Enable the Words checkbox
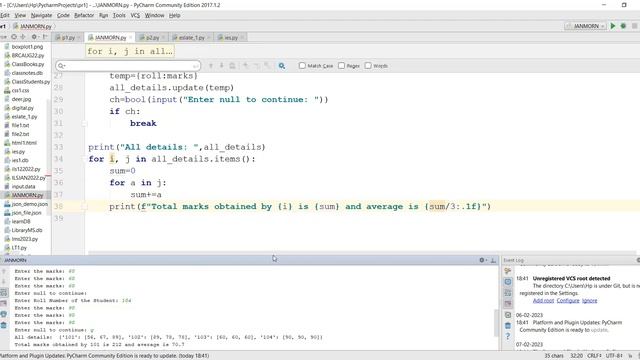This screenshot has width=640, height=360. [368, 65]
